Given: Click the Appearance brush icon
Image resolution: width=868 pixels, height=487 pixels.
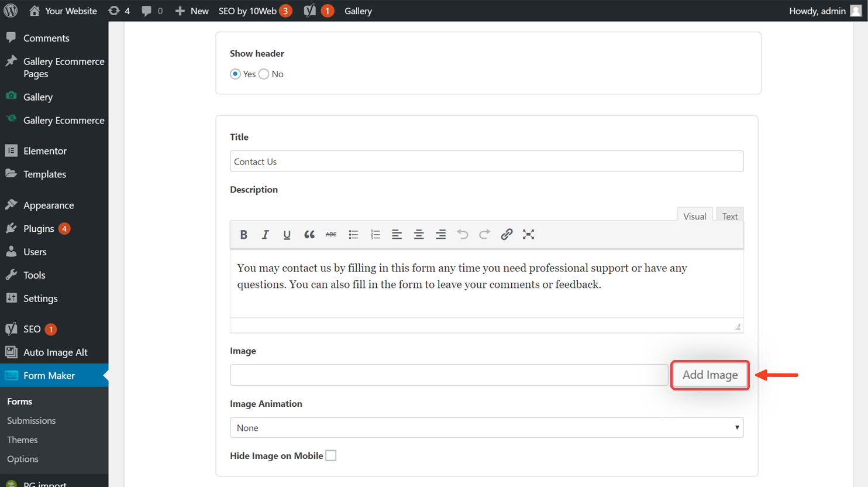Looking at the screenshot, I should click(x=11, y=205).
